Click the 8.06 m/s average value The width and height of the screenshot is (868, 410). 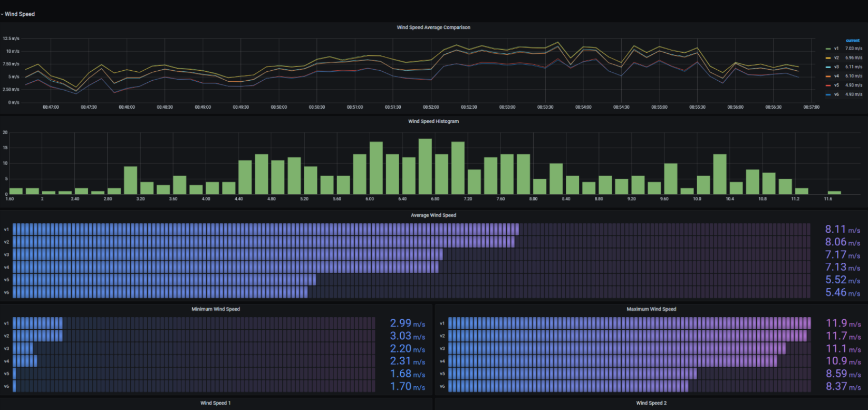point(843,242)
